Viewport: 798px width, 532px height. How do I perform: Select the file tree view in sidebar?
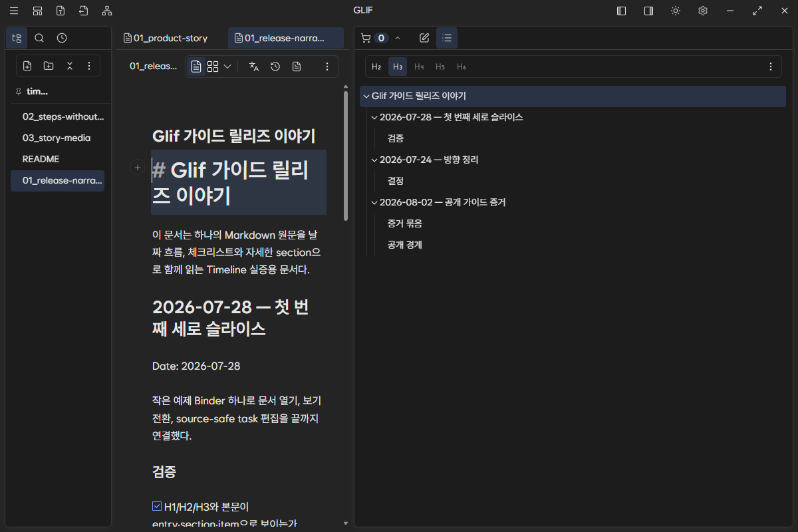click(x=17, y=38)
